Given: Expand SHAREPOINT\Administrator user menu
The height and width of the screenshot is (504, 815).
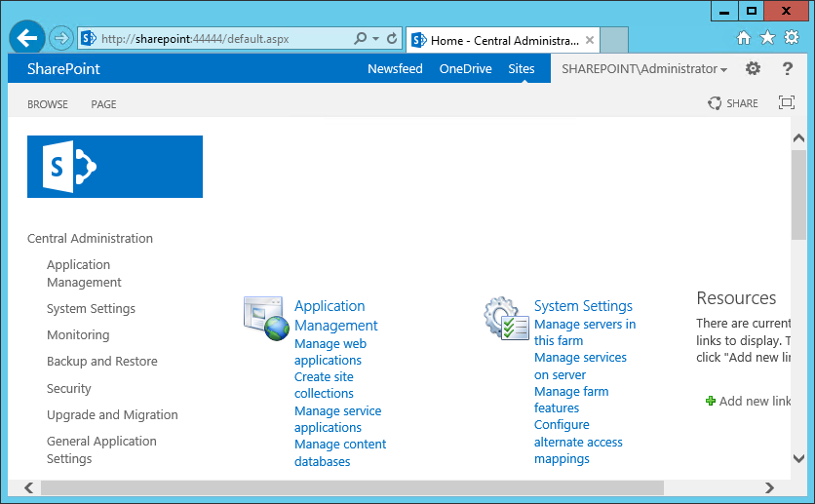Looking at the screenshot, I should click(x=644, y=69).
